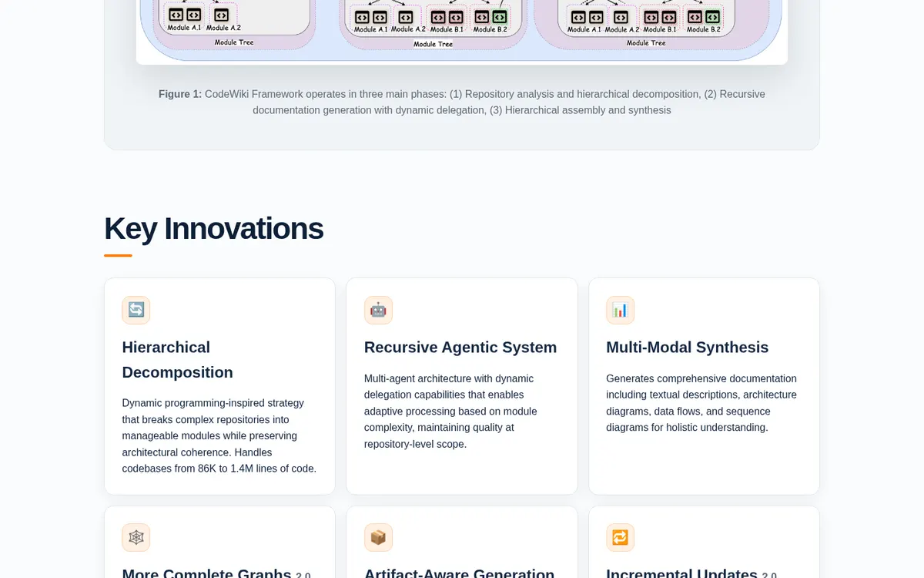Screen dimensions: 924x578
Task: Click the package box icon for Artifact-Aware Generation
Action: coord(378,537)
